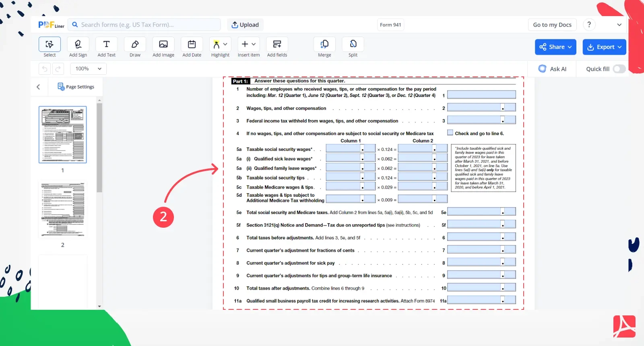Screen dimensions: 644x346
Task: Click 5a(ii) Column 2 family leave wages
Action: tap(423, 167)
